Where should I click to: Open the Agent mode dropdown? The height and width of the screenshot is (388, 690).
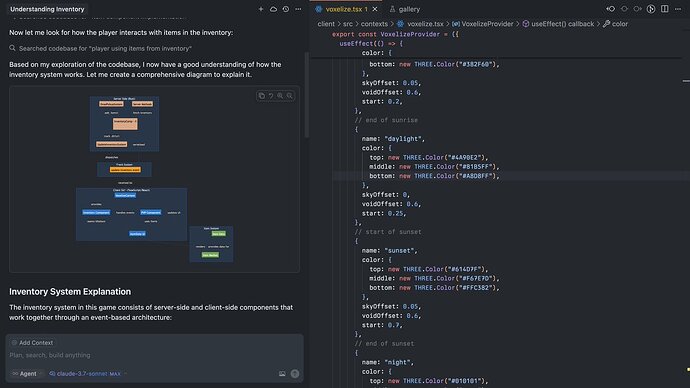point(27,373)
